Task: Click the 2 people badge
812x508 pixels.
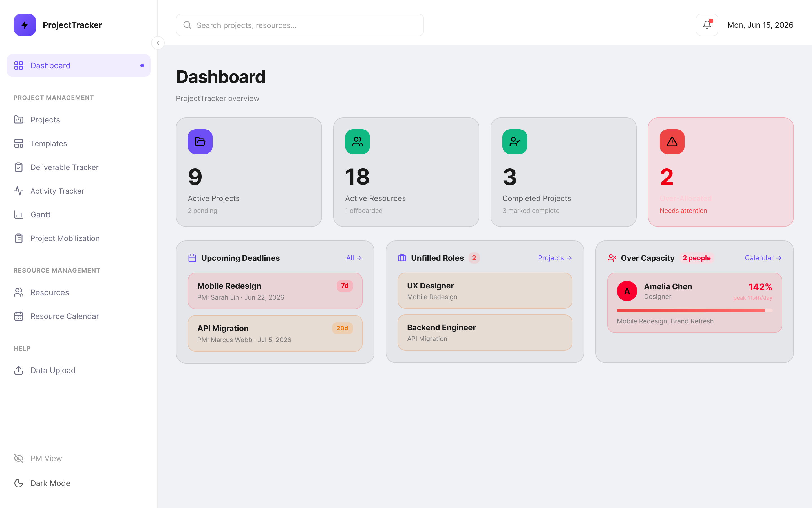Action: coord(697,258)
